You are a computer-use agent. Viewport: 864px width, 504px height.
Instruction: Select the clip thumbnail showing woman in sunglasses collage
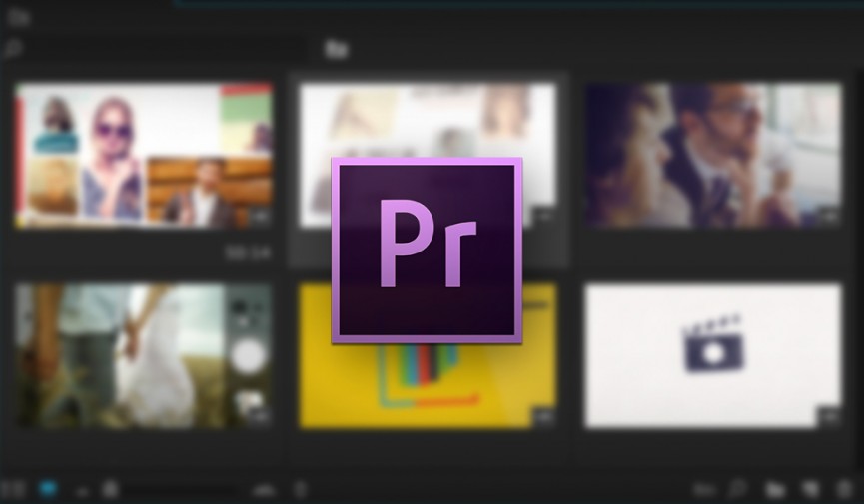click(x=144, y=155)
